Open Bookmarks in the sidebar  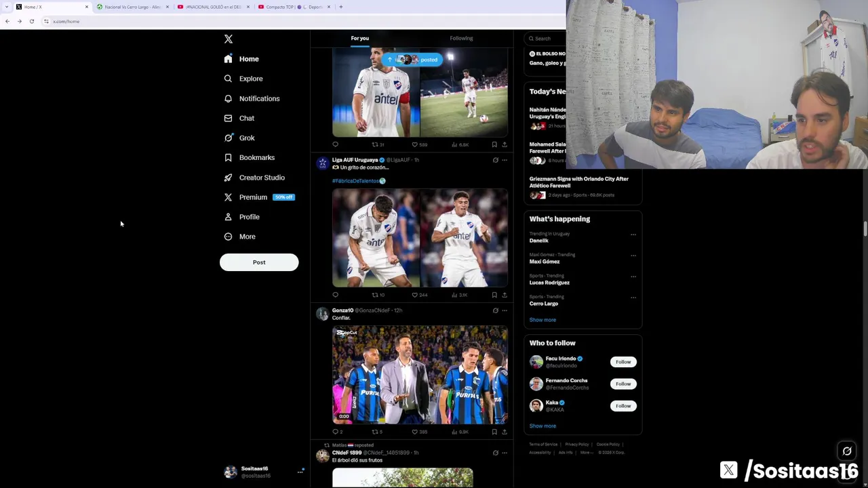pyautogui.click(x=250, y=158)
